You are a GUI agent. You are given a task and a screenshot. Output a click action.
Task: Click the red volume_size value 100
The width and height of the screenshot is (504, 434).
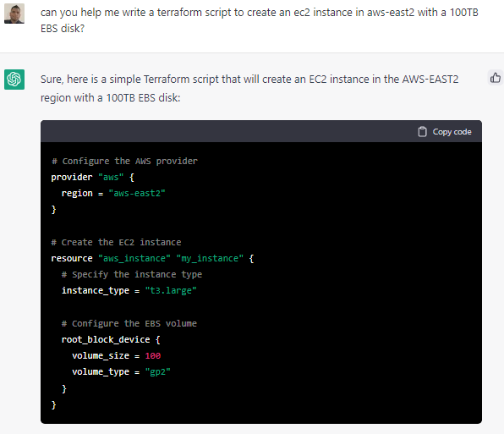pos(153,356)
